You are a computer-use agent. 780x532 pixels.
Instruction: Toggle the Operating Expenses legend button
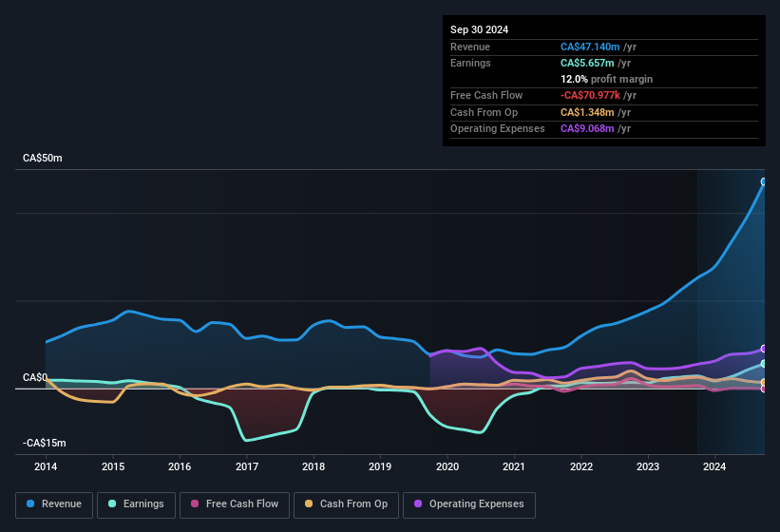point(469,504)
